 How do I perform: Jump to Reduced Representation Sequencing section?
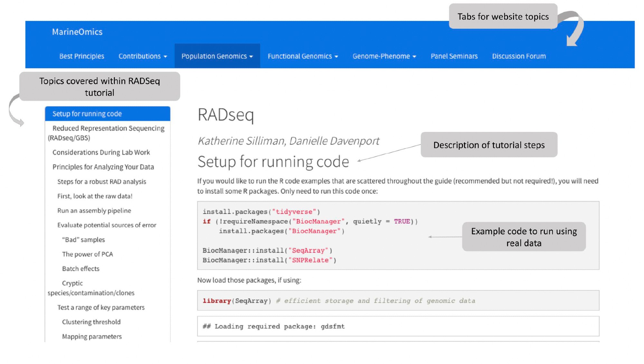click(108, 128)
